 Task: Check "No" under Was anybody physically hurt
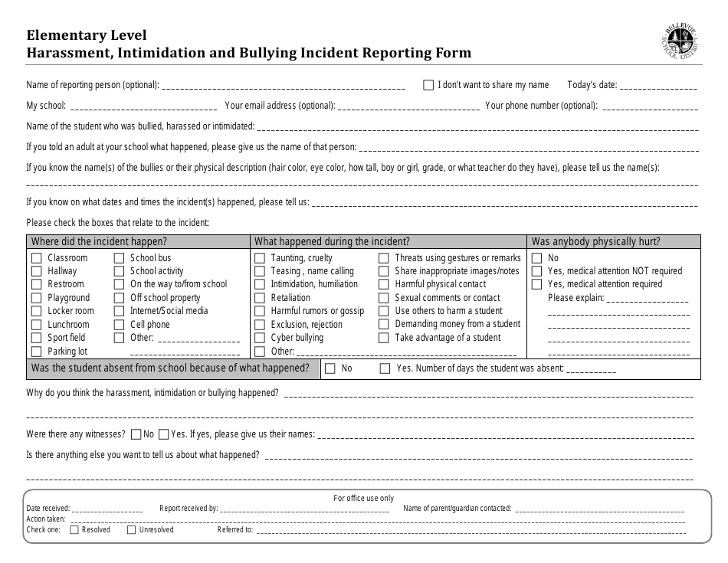[x=536, y=258]
